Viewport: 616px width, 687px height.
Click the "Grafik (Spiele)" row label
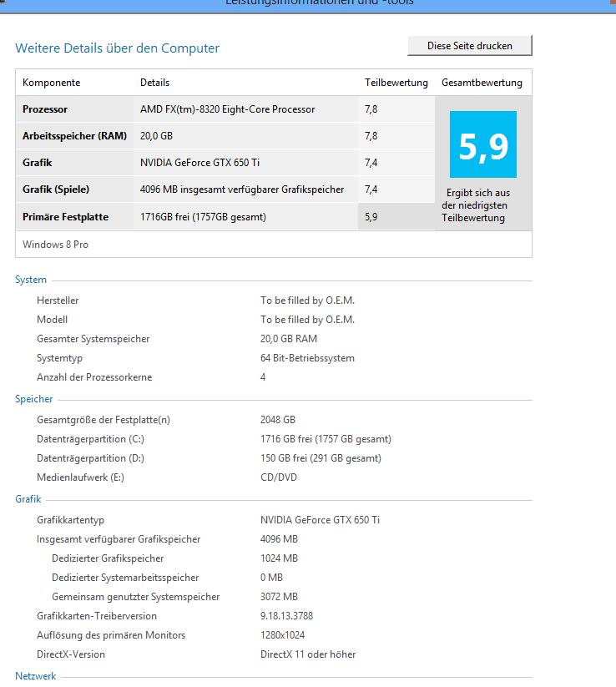pyautogui.click(x=56, y=189)
